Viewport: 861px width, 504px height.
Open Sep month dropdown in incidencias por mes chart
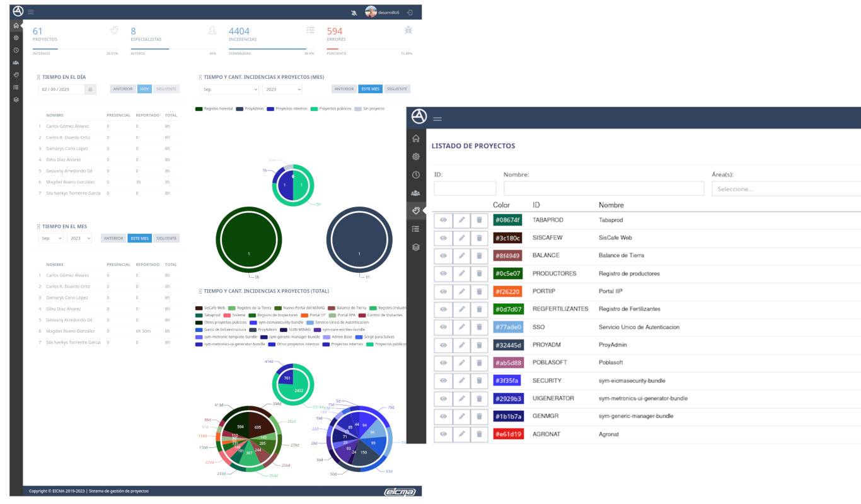tap(229, 89)
